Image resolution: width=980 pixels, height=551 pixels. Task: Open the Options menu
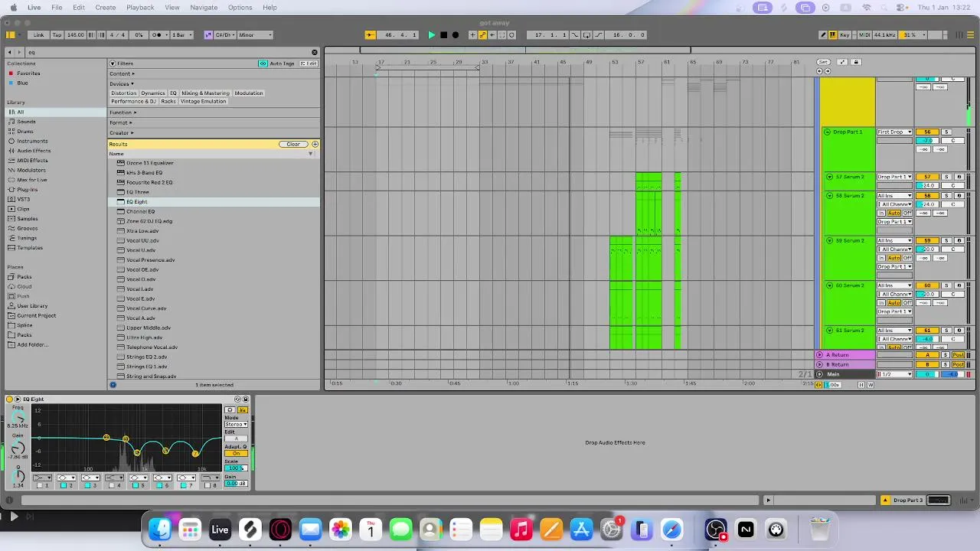[240, 7]
